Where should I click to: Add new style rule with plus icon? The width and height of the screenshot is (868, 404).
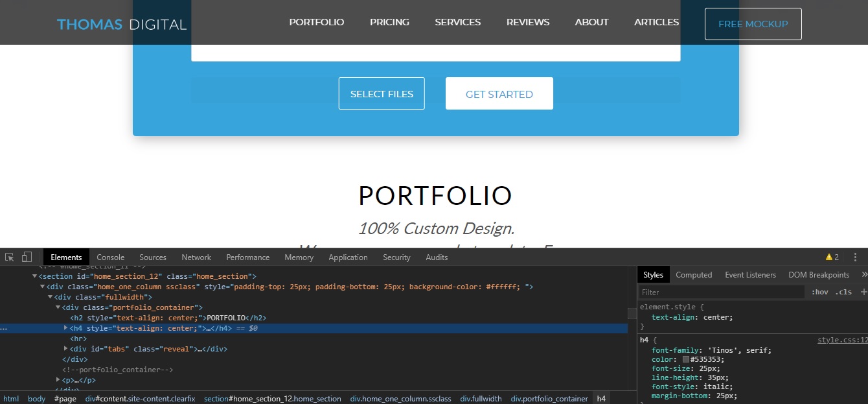coord(863,292)
